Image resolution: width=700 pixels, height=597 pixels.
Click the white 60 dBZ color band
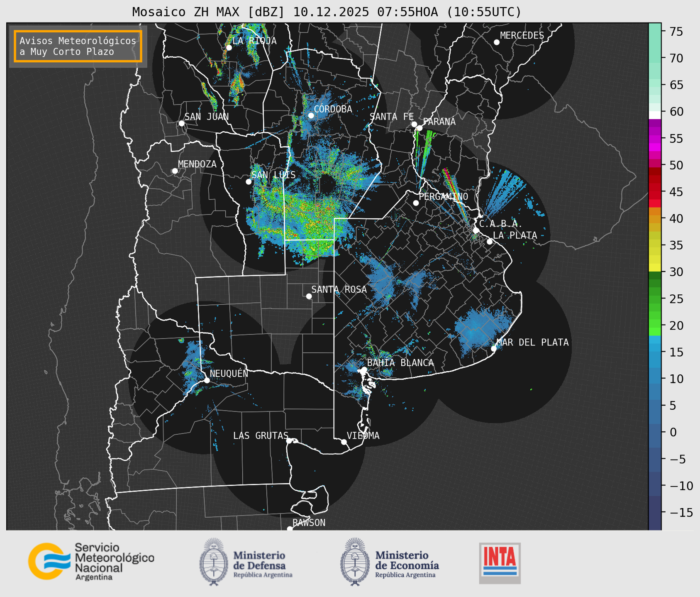654,115
